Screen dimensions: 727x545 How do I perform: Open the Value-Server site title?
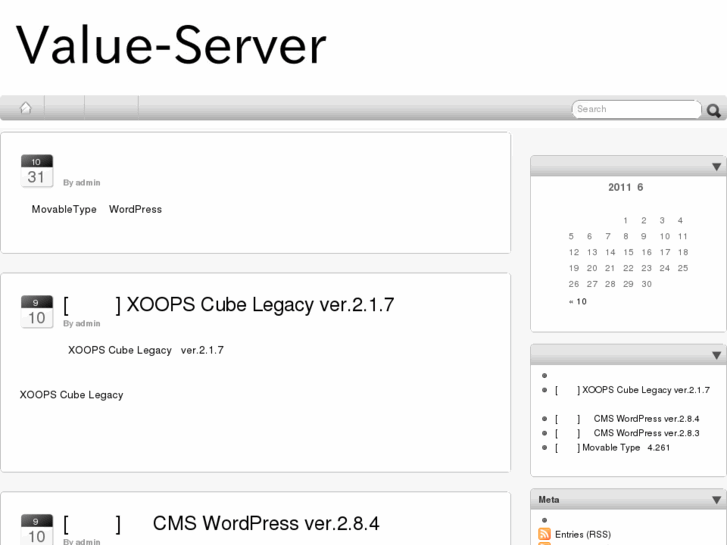171,45
